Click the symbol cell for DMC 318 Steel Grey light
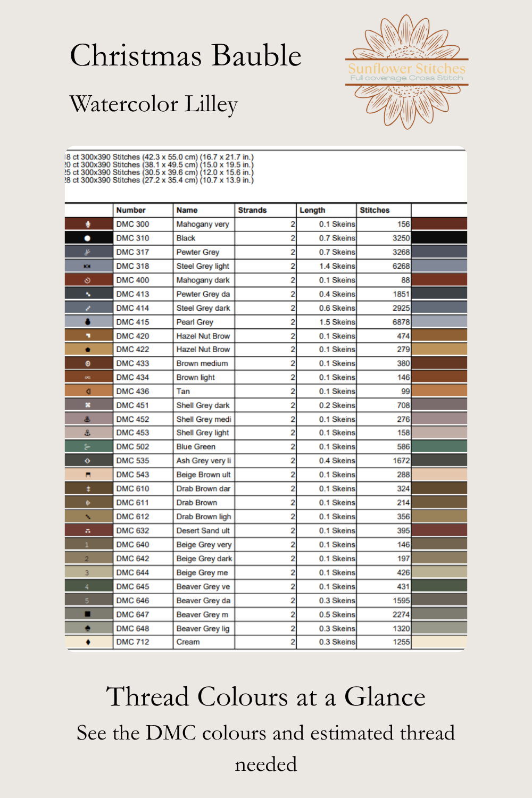Image resolution: width=532 pixels, height=798 pixels. point(89,266)
